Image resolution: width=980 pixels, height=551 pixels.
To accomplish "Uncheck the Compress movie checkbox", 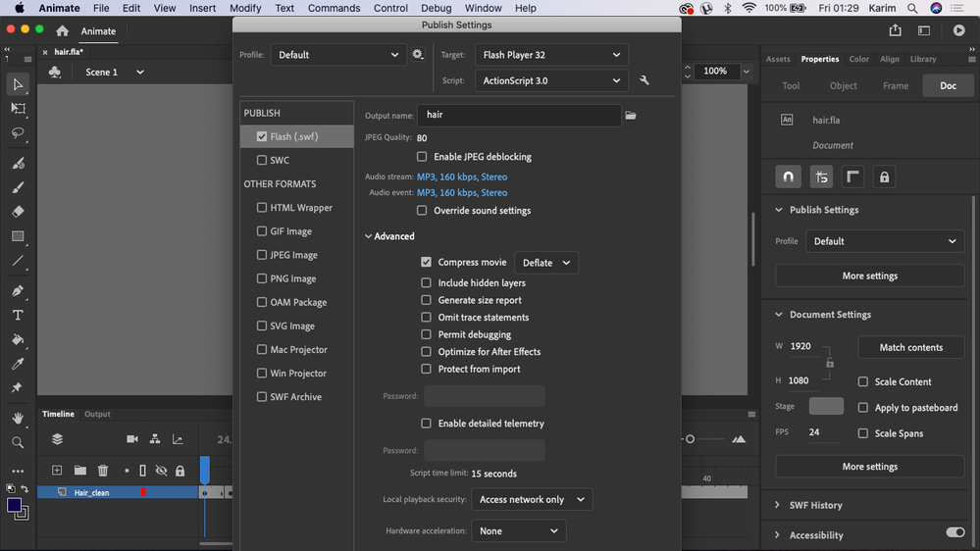I will [427, 263].
